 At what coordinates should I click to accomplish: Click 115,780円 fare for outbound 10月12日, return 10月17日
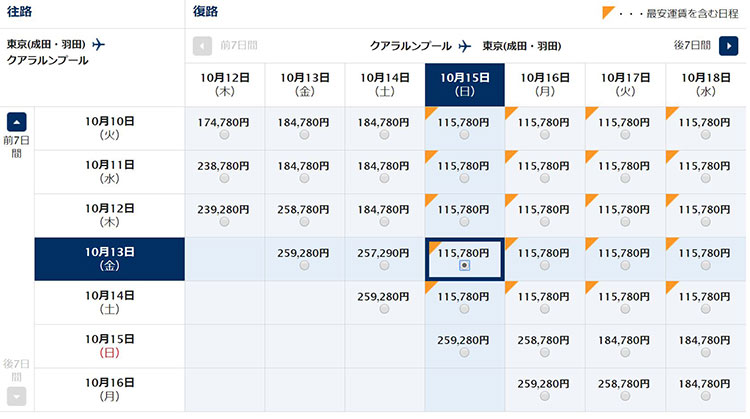pos(624,210)
